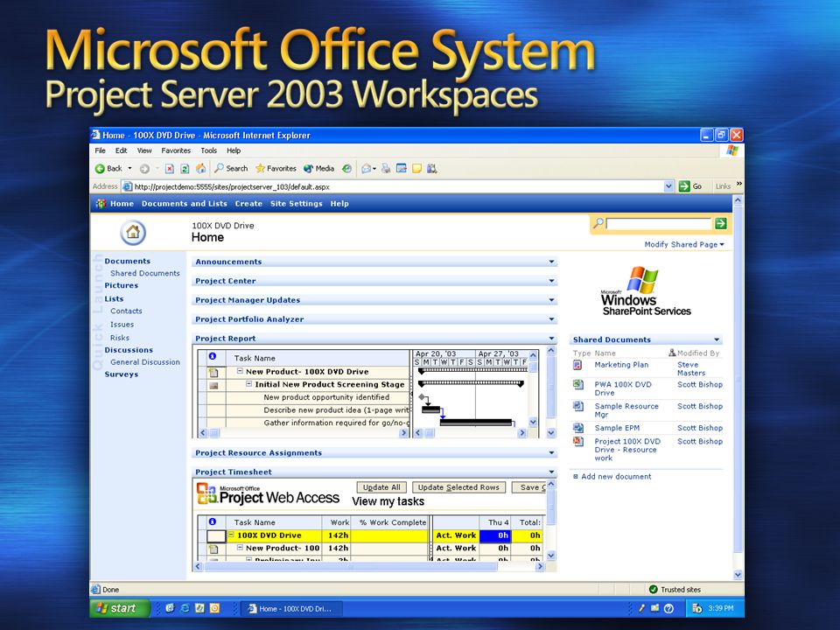
Task: Open the Project Center web part dropdown
Action: pos(551,281)
